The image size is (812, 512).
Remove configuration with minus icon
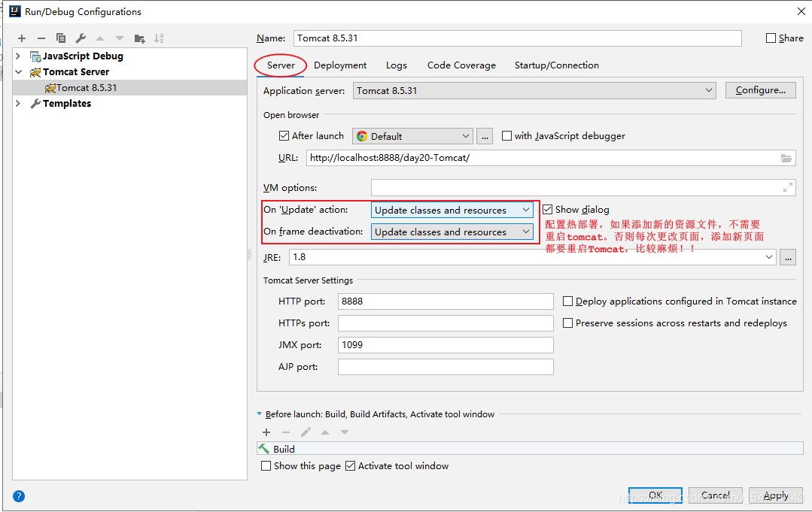point(41,38)
